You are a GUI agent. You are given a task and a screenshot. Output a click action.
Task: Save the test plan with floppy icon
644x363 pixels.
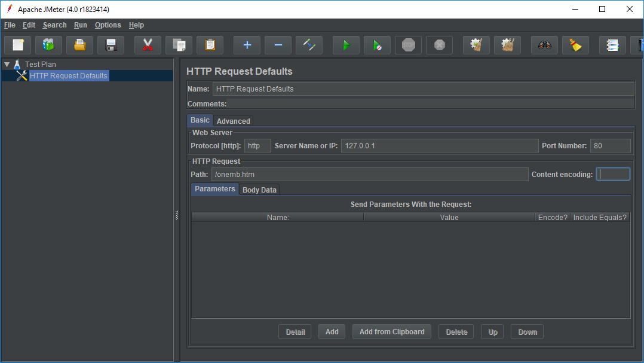point(111,45)
